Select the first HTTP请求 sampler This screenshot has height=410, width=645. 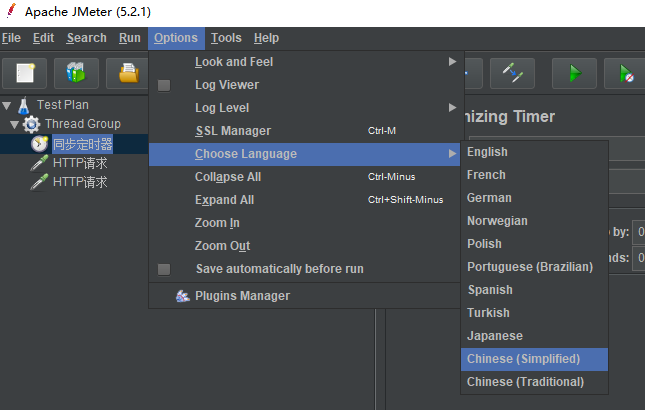pos(80,163)
